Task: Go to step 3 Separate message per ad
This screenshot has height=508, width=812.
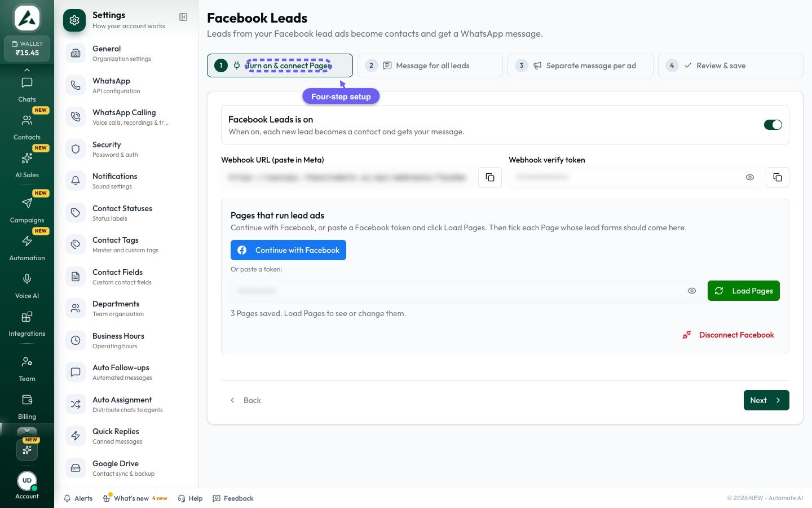Action: 580,65
